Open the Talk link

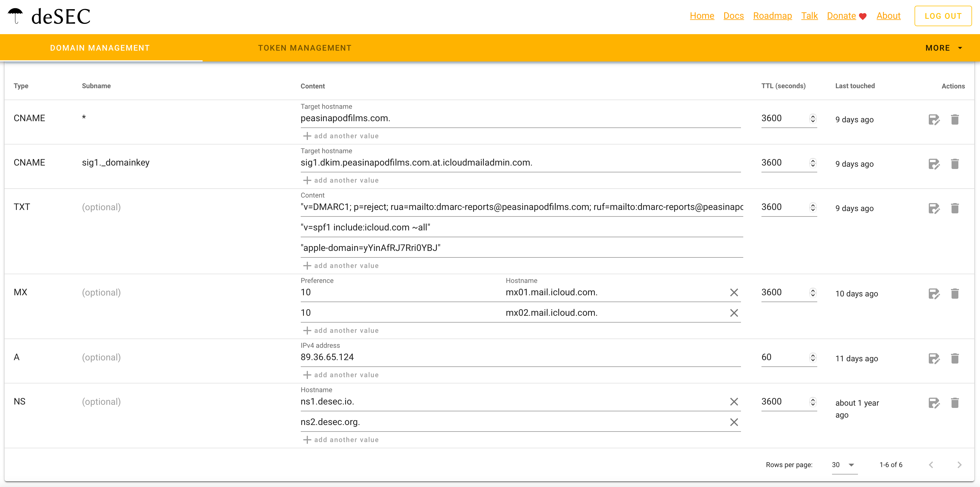809,16
